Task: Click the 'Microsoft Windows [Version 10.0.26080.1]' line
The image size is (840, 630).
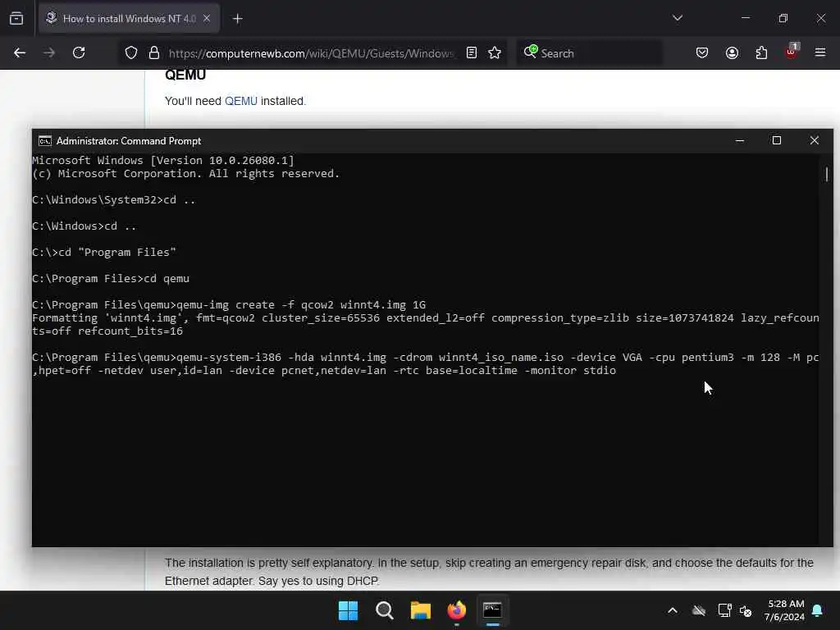Action: tap(163, 160)
